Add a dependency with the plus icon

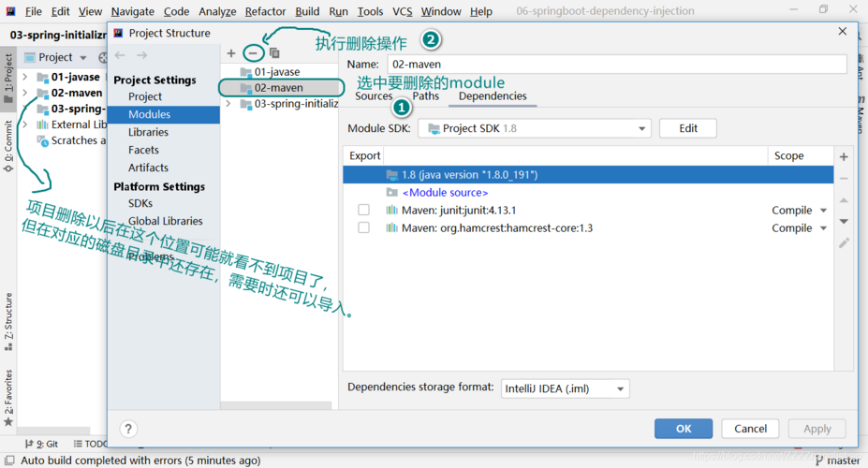click(x=844, y=157)
